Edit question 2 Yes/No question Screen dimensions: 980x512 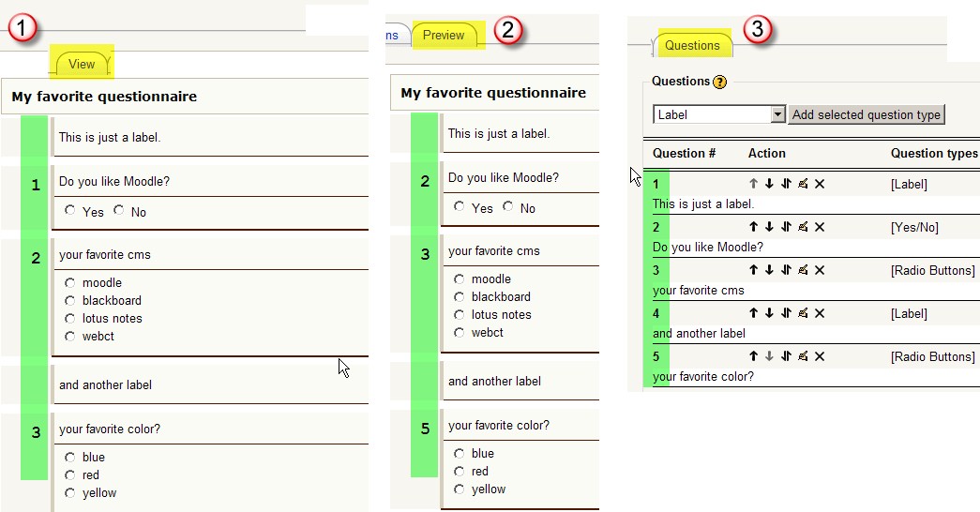pyautogui.click(x=803, y=227)
